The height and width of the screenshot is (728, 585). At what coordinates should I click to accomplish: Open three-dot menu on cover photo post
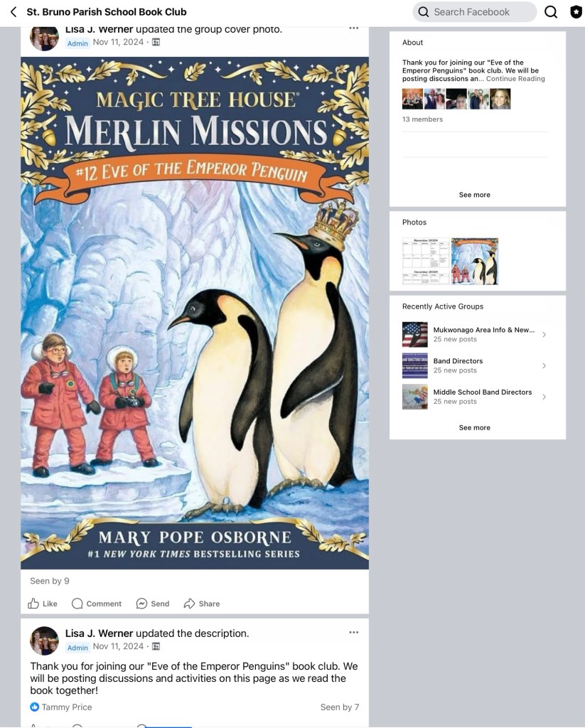pos(354,28)
